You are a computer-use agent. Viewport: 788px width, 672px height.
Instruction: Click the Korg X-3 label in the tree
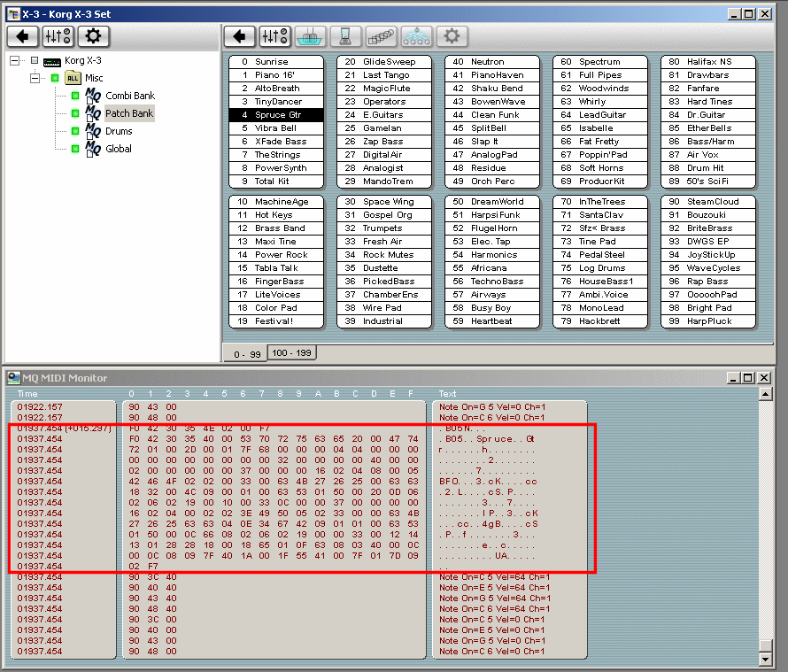(x=83, y=60)
